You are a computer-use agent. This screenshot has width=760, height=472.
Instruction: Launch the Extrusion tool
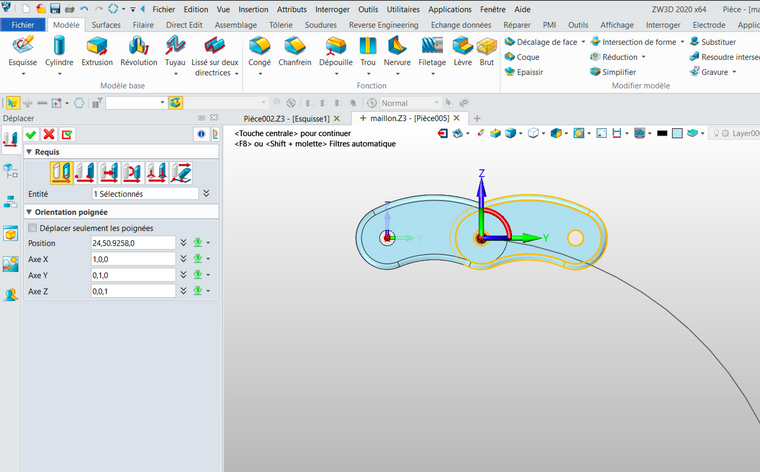tap(97, 52)
